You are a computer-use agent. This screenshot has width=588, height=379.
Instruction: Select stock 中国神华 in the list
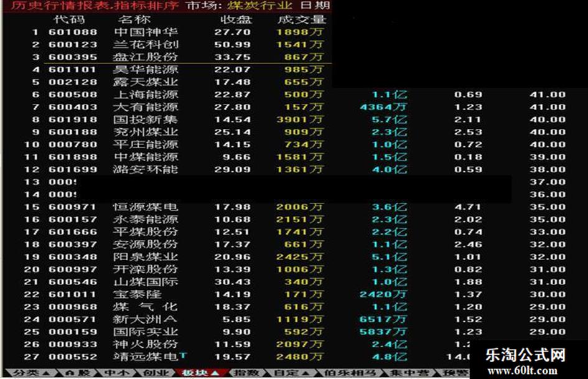point(146,32)
